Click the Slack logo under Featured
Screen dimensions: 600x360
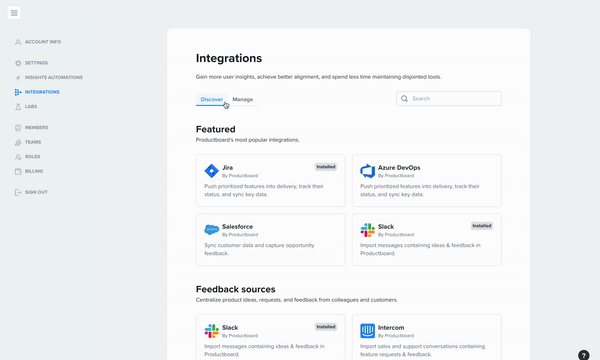point(367,230)
